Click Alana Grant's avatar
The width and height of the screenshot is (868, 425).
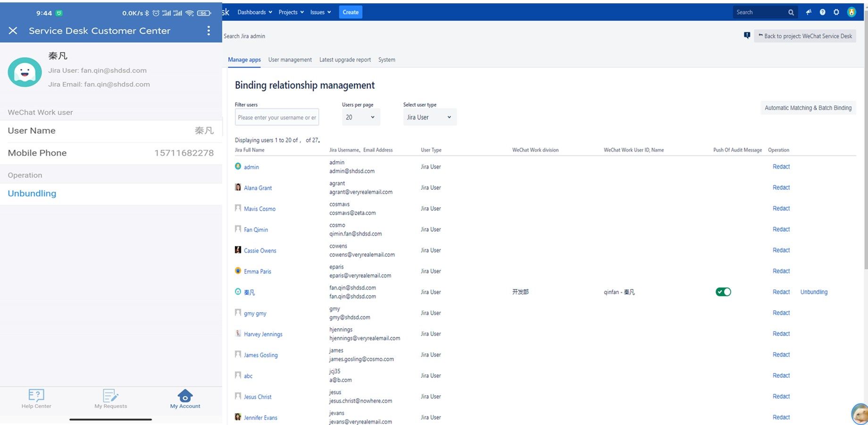tap(238, 187)
